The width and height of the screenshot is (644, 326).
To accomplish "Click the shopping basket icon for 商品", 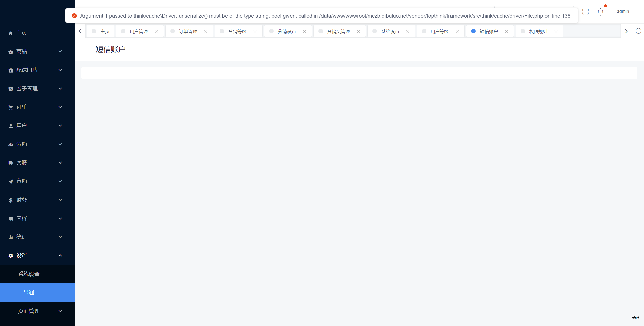I will pyautogui.click(x=11, y=52).
